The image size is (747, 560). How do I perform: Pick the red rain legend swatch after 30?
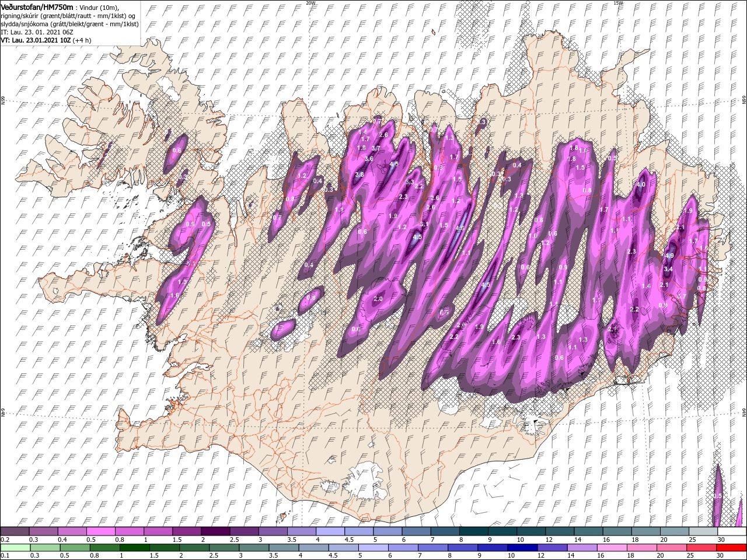pyautogui.click(x=732, y=547)
